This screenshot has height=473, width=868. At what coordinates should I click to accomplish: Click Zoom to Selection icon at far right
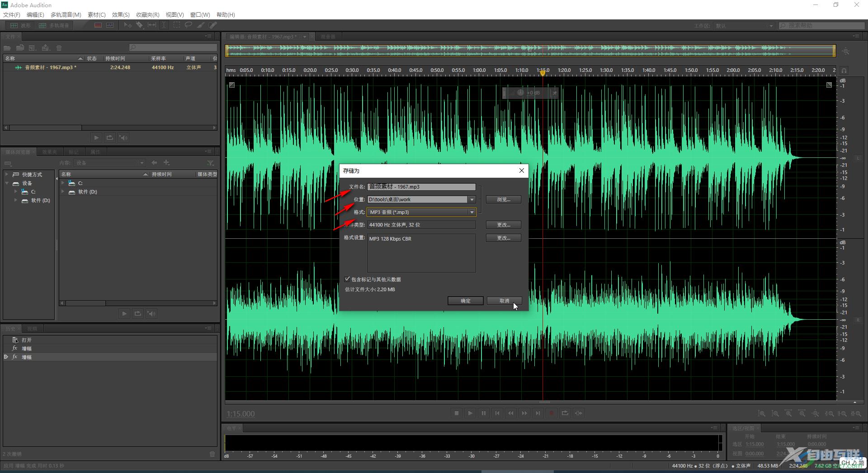point(856,414)
